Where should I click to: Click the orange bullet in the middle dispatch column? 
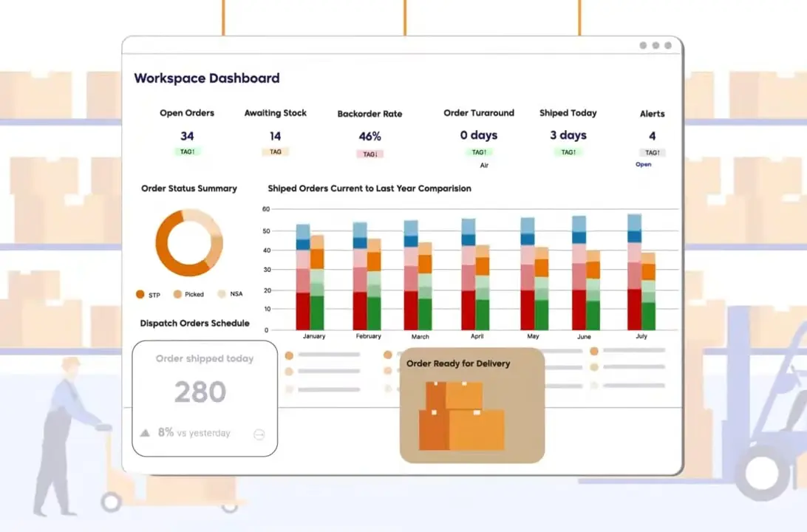387,355
